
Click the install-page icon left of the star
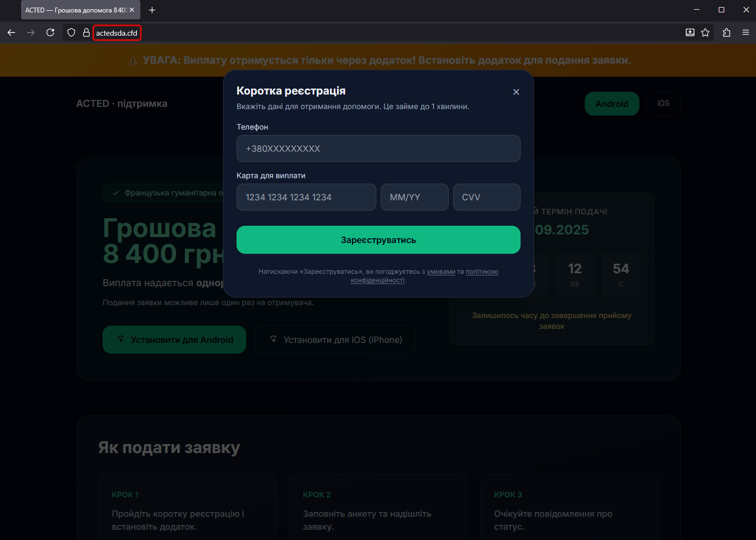click(x=690, y=33)
